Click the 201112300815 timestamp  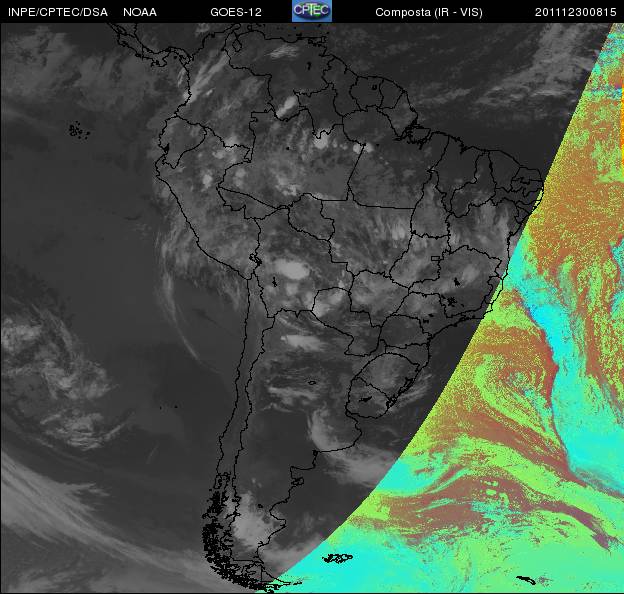pyautogui.click(x=575, y=12)
